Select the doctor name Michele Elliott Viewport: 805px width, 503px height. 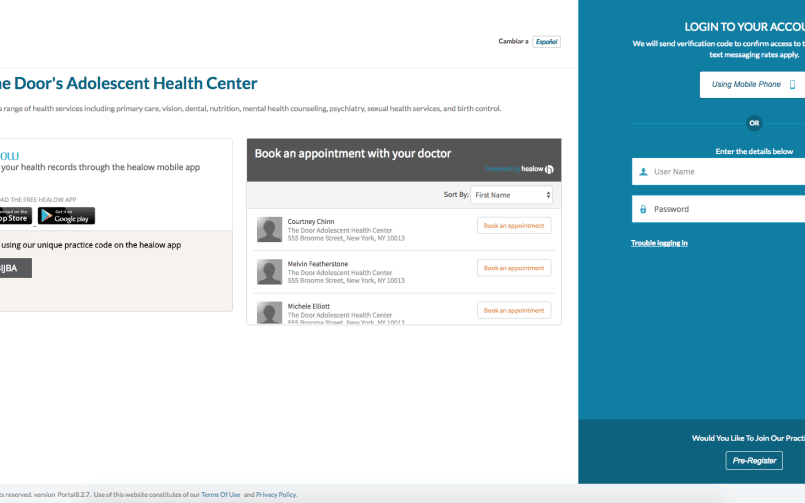[309, 306]
